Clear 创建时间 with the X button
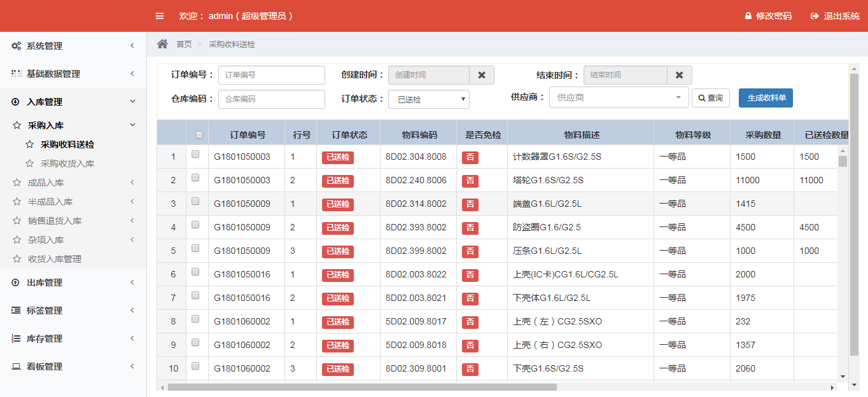The width and height of the screenshot is (868, 397). [482, 75]
